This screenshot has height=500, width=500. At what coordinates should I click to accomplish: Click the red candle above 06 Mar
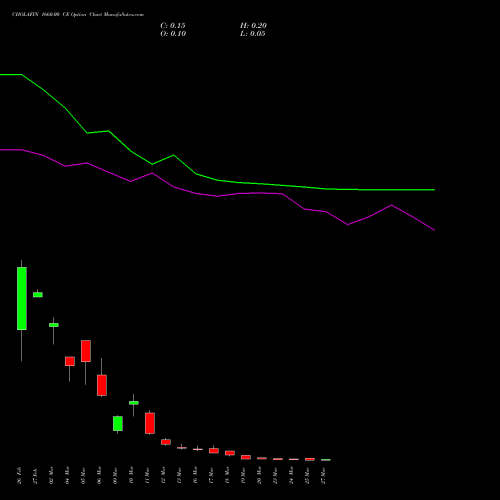pyautogui.click(x=102, y=385)
